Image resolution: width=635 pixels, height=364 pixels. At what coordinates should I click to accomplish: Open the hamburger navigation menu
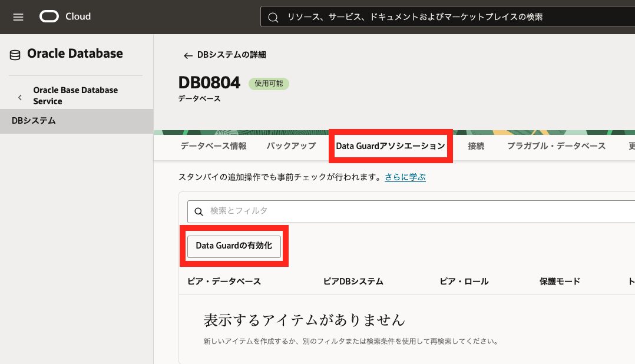[x=18, y=17]
